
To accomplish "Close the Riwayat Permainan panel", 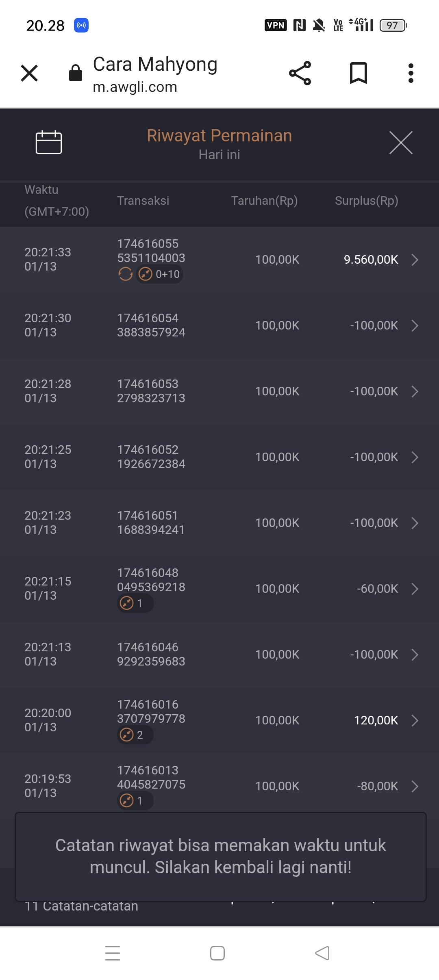I will click(x=401, y=143).
